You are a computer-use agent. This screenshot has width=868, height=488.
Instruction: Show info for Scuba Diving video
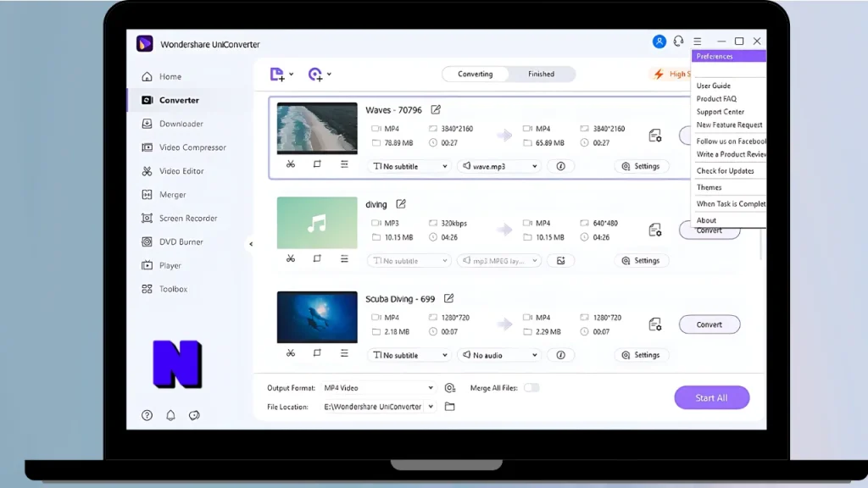(561, 355)
